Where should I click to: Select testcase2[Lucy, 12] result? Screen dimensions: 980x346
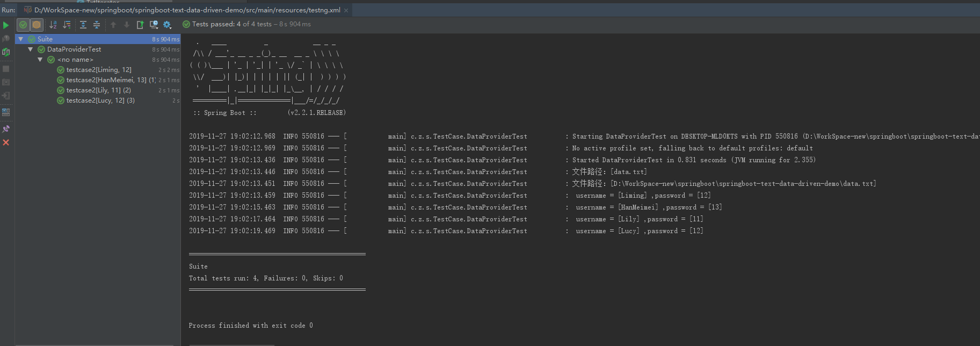coord(98,100)
